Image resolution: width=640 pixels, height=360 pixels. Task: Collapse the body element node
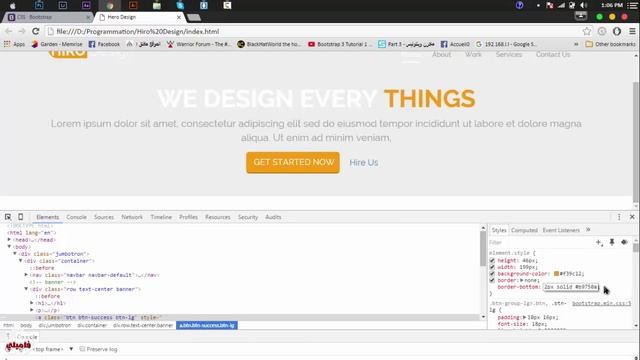tap(9, 247)
